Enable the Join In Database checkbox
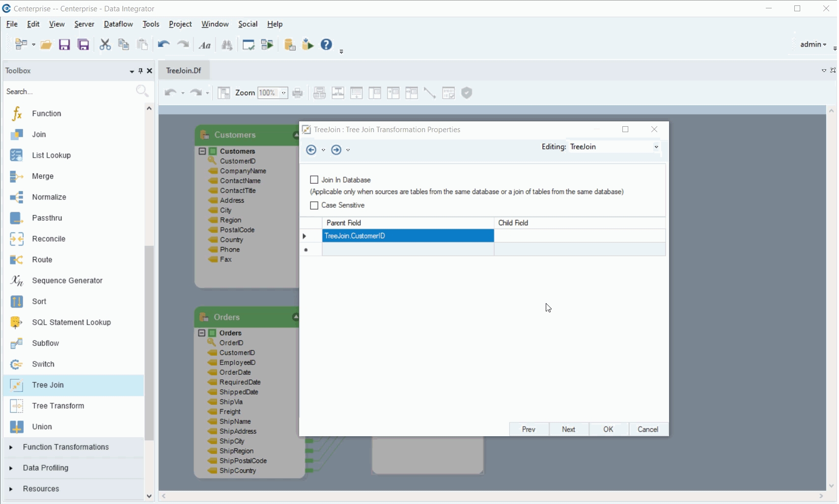The width and height of the screenshot is (839, 504). [x=314, y=180]
